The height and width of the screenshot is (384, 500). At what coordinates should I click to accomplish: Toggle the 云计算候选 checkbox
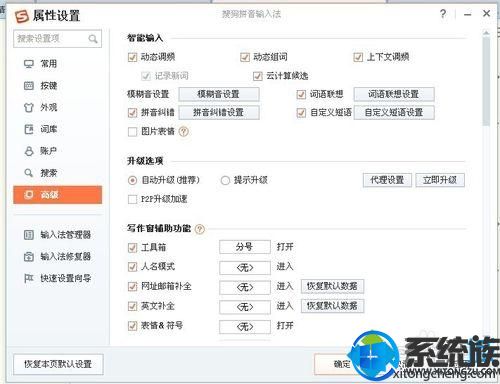(258, 76)
